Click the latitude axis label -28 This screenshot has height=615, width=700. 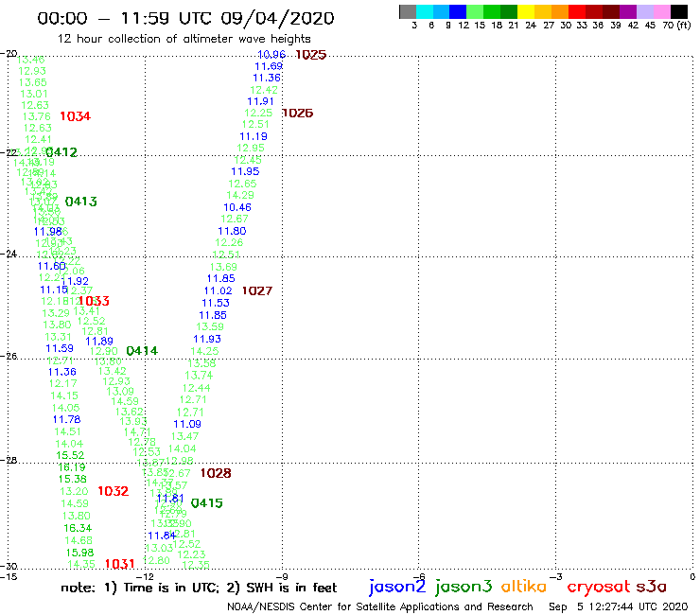tap(9, 460)
